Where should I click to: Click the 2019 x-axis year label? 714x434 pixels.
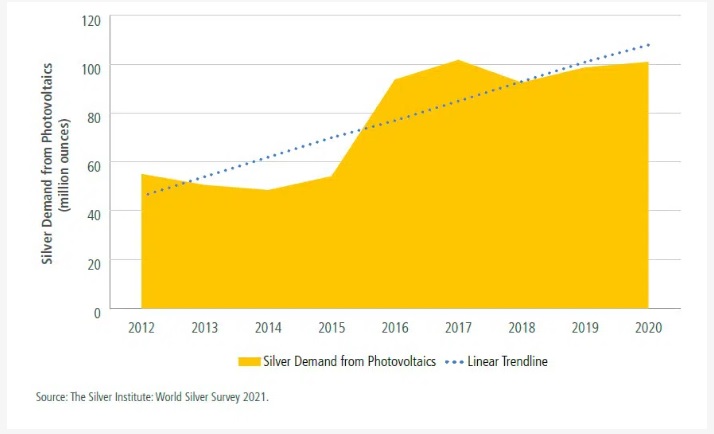(586, 326)
